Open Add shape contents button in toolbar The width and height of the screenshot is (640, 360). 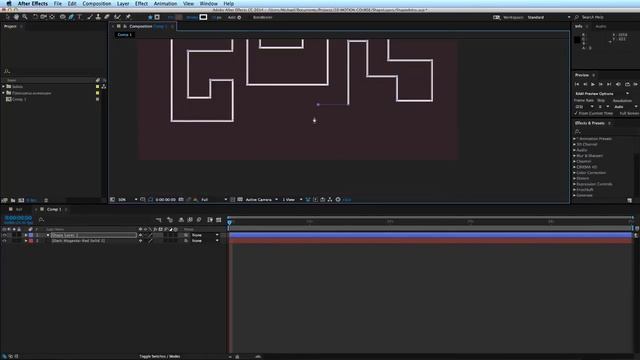click(x=239, y=18)
